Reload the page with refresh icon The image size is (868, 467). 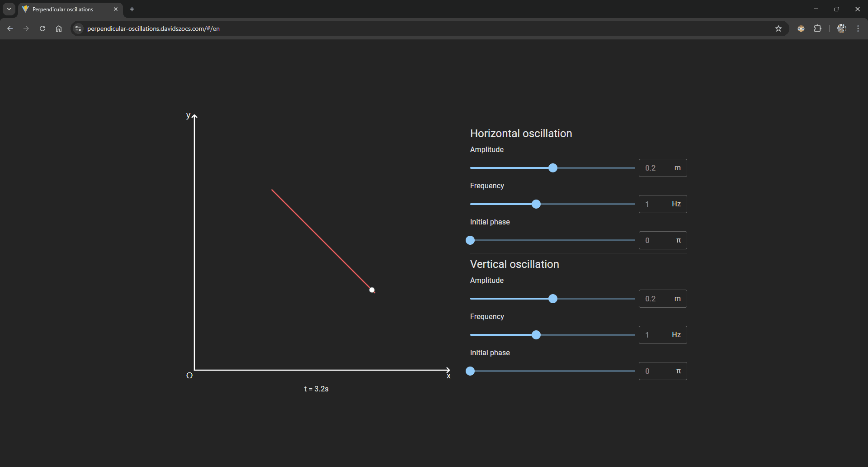click(x=42, y=29)
